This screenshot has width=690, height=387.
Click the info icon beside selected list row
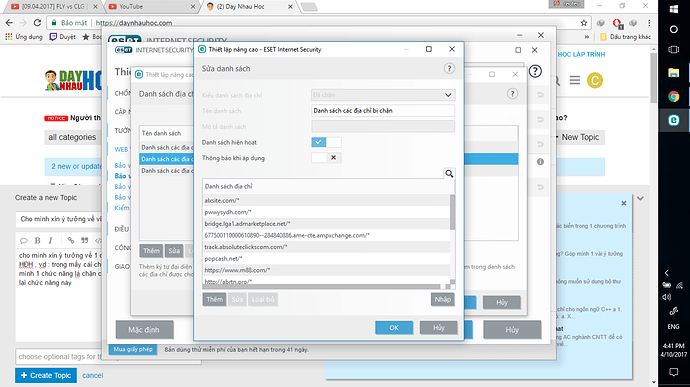(540, 162)
